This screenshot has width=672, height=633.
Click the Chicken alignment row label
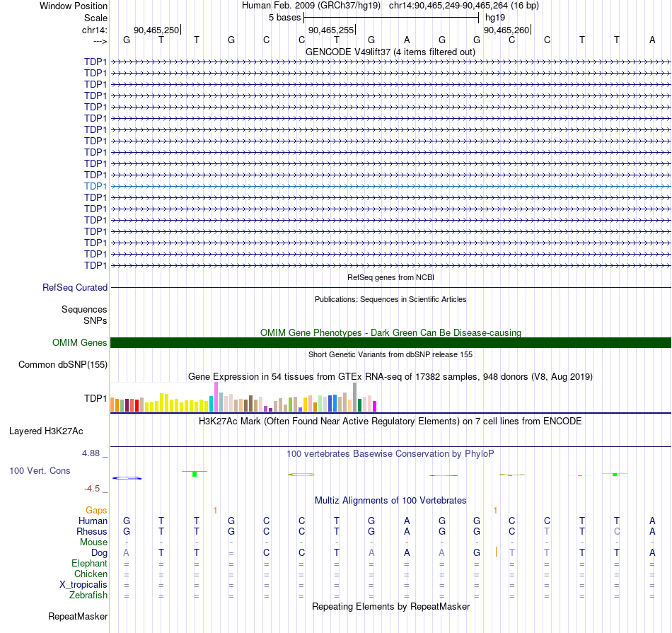91,574
